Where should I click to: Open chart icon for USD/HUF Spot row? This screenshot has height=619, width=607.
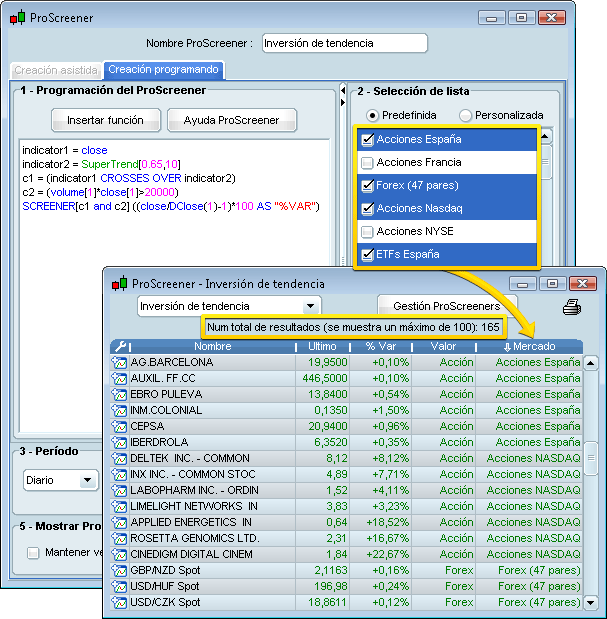119,586
